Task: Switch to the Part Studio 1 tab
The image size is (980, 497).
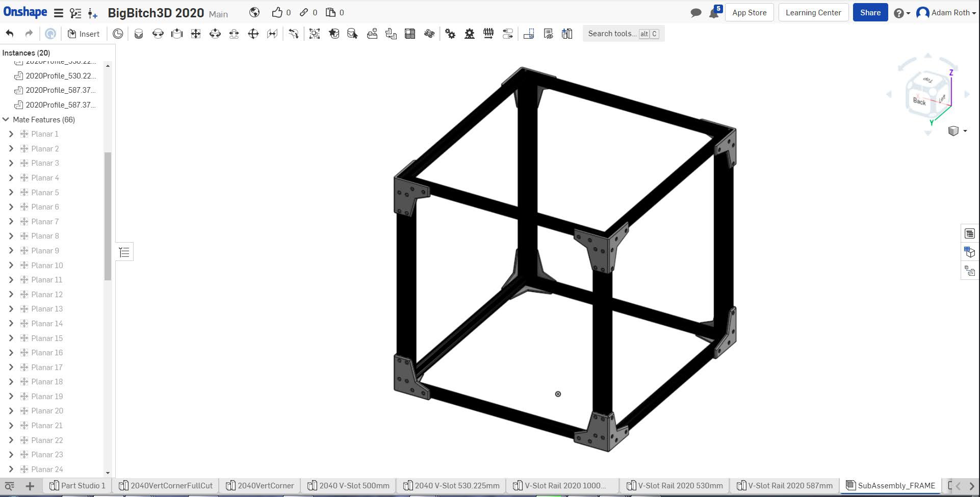Action: click(78, 486)
